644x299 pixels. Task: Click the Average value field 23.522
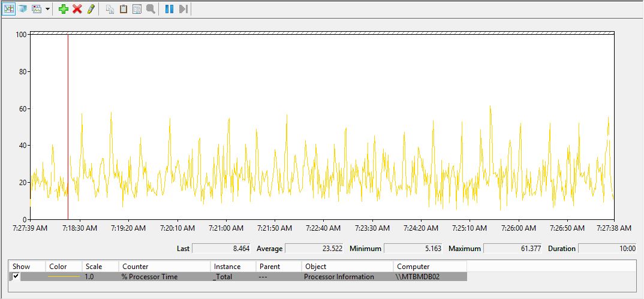[314, 249]
